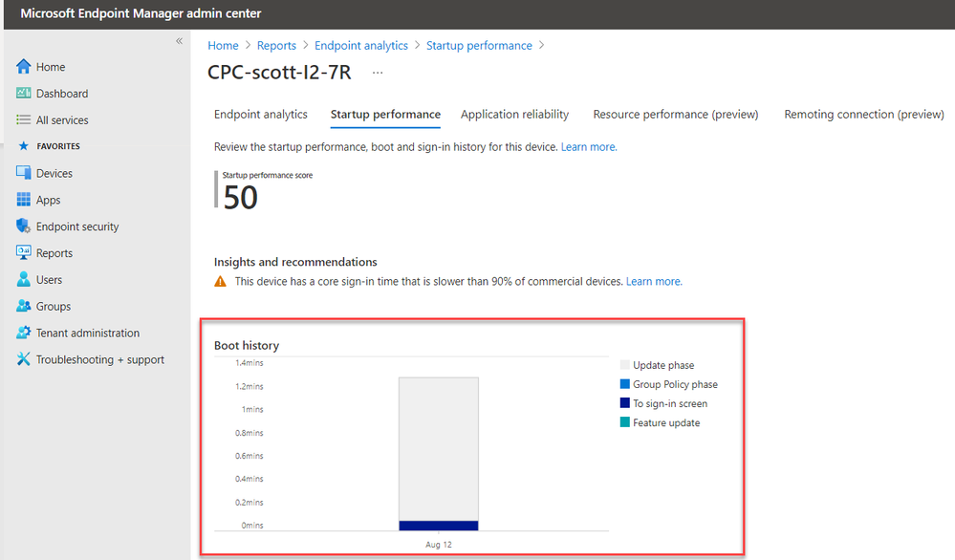Click the To sign-in screen legend swatch
This screenshot has height=560, width=955.
point(625,403)
